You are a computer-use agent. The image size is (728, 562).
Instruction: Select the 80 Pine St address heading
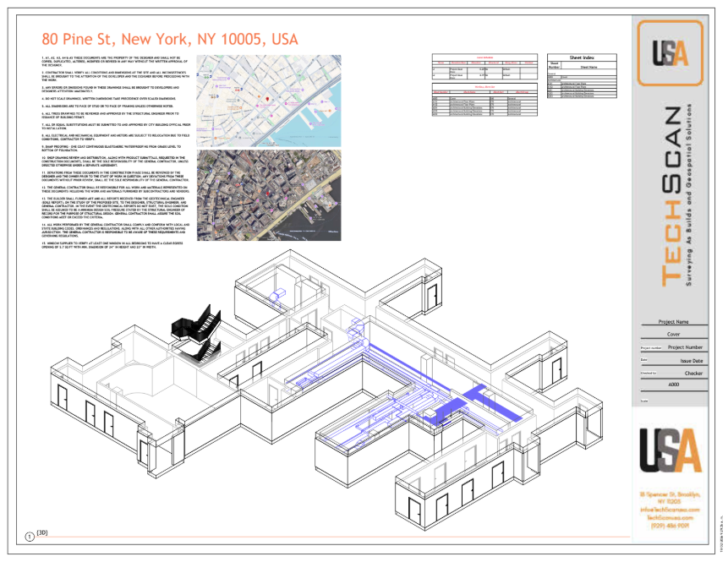[x=169, y=40]
